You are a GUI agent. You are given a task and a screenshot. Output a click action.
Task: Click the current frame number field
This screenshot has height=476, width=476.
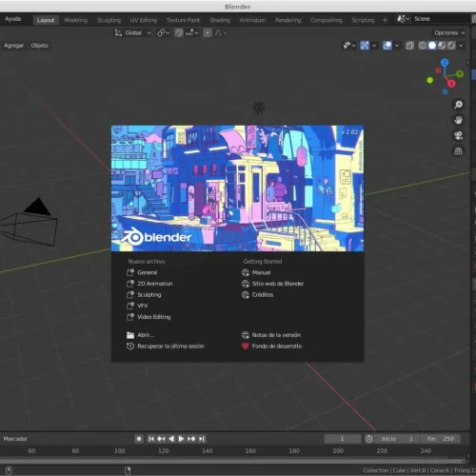click(x=342, y=439)
